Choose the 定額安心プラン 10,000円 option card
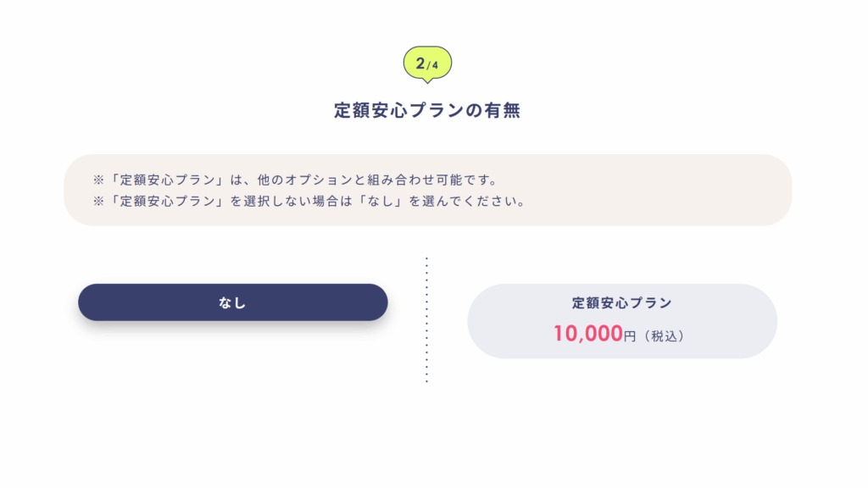Image resolution: width=868 pixels, height=488 pixels. [x=622, y=321]
